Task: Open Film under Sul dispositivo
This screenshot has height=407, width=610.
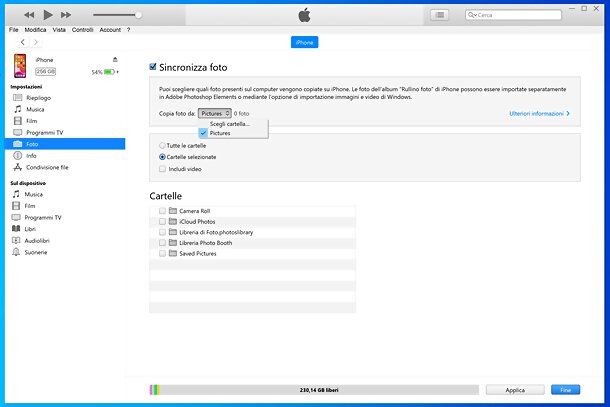Action: pos(30,206)
